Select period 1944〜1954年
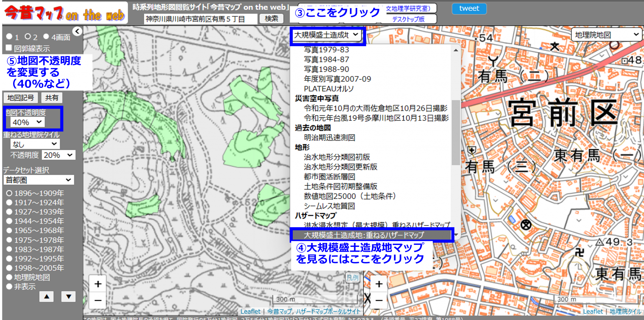Screen dimensions: 644x320 coord(9,221)
